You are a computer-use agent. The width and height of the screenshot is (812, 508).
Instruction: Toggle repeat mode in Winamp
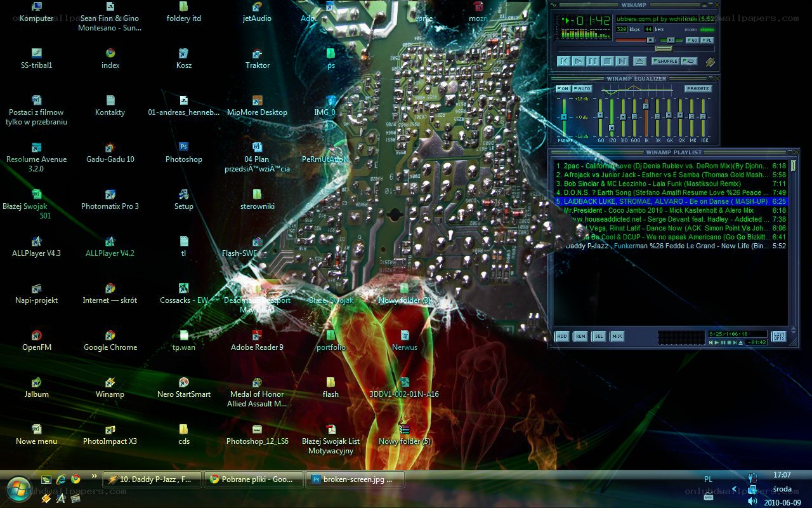point(689,62)
